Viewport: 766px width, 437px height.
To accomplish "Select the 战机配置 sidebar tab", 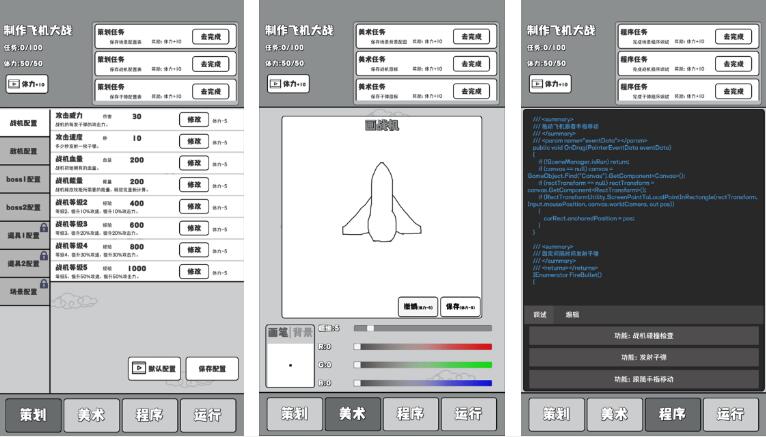I will [x=24, y=122].
